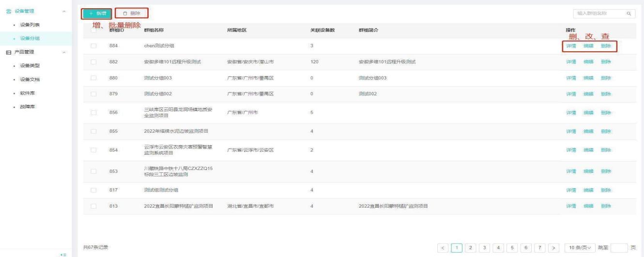
Task: Click previous page arrow
Action: click(445, 247)
